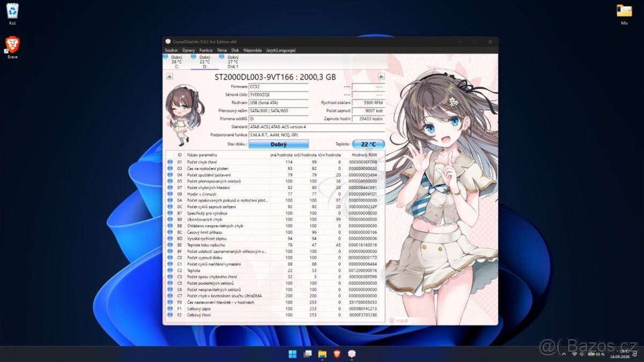644x362 pixels.
Task: Click the Název parametru column header
Action: [x=226, y=155]
